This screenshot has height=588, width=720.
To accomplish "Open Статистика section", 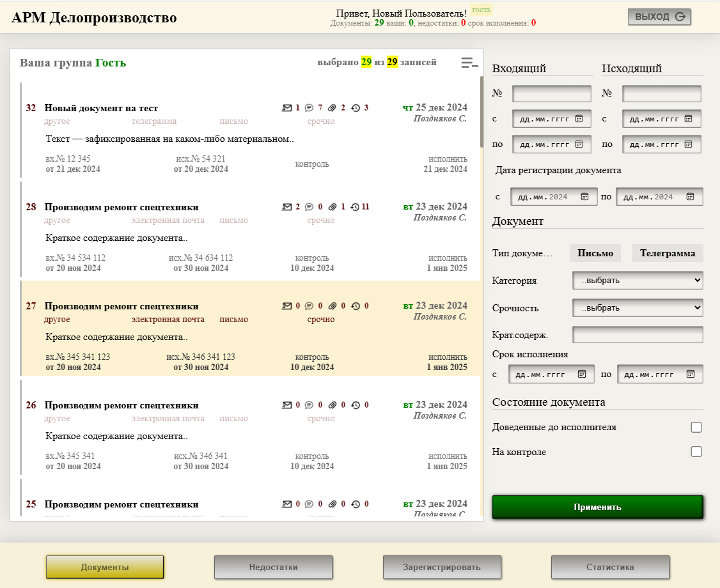I will tap(610, 568).
